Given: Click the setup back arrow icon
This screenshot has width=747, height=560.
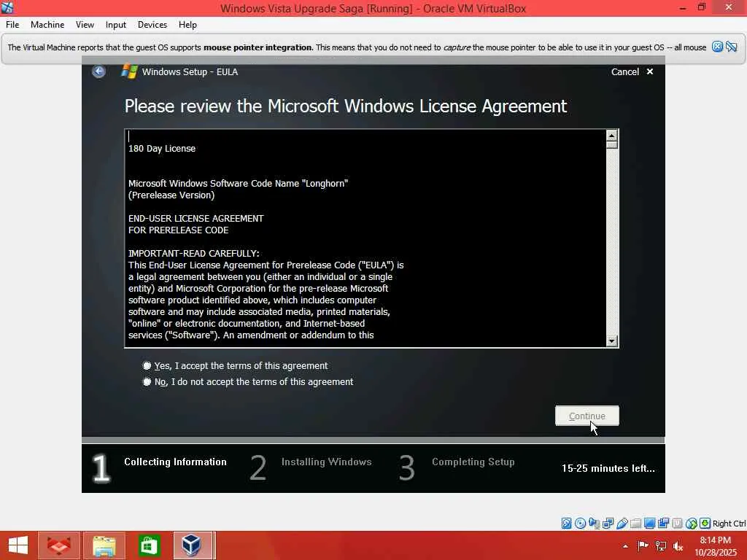Looking at the screenshot, I should (x=98, y=71).
